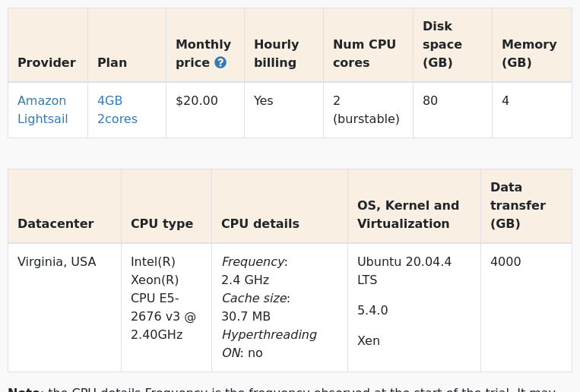
Task: Click the Ubuntu 20.04.4 LTS text
Action: pyautogui.click(x=404, y=270)
